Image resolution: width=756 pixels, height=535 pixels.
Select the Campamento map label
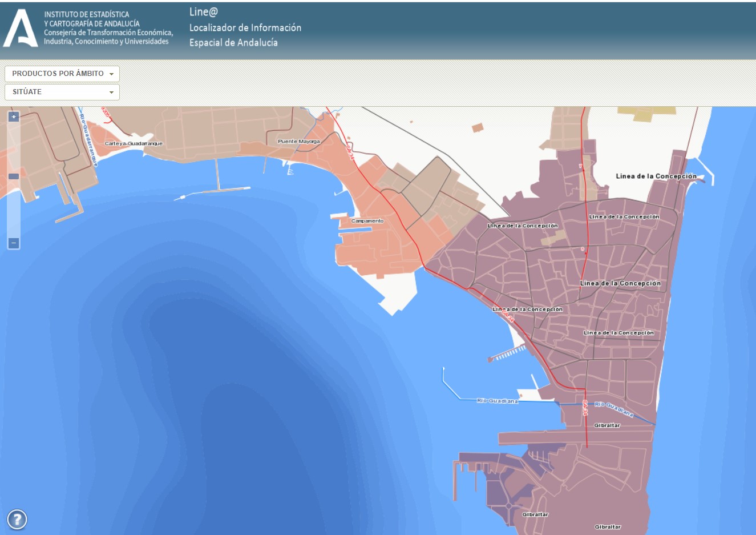coord(367,221)
